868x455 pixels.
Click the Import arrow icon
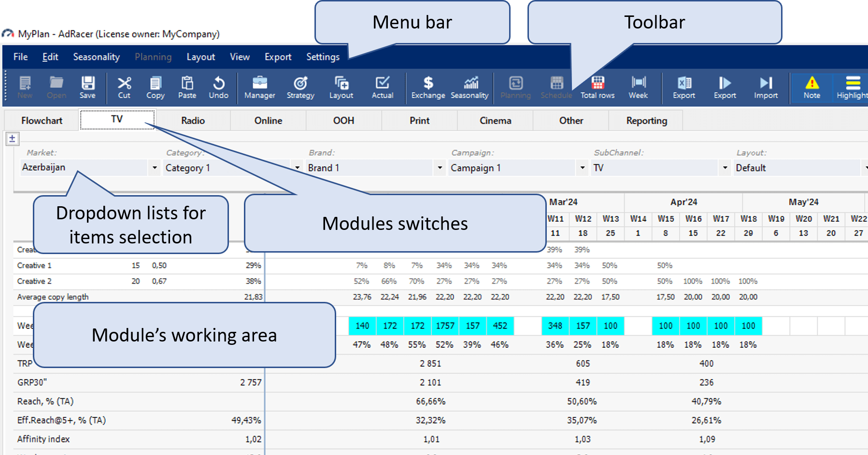coord(766,87)
